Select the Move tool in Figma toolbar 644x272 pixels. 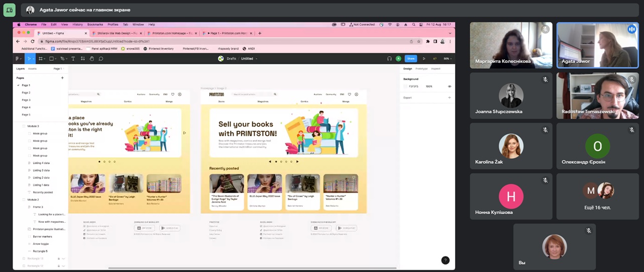tap(29, 59)
